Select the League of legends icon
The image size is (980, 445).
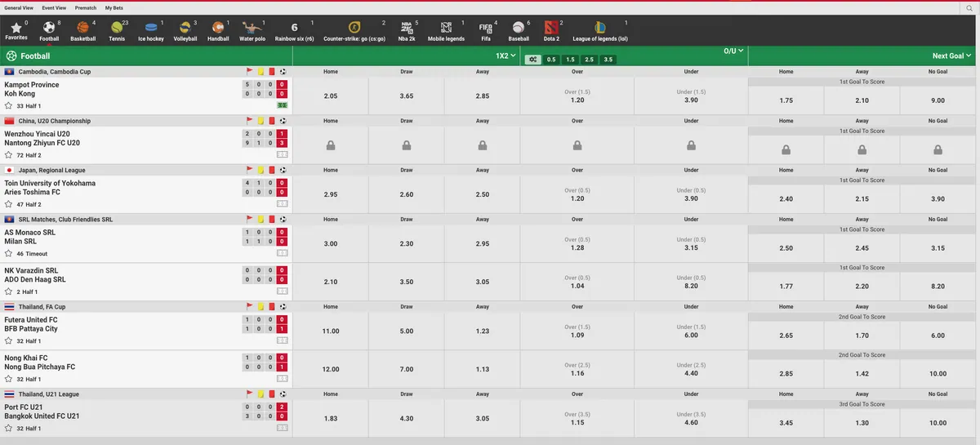coord(600,31)
